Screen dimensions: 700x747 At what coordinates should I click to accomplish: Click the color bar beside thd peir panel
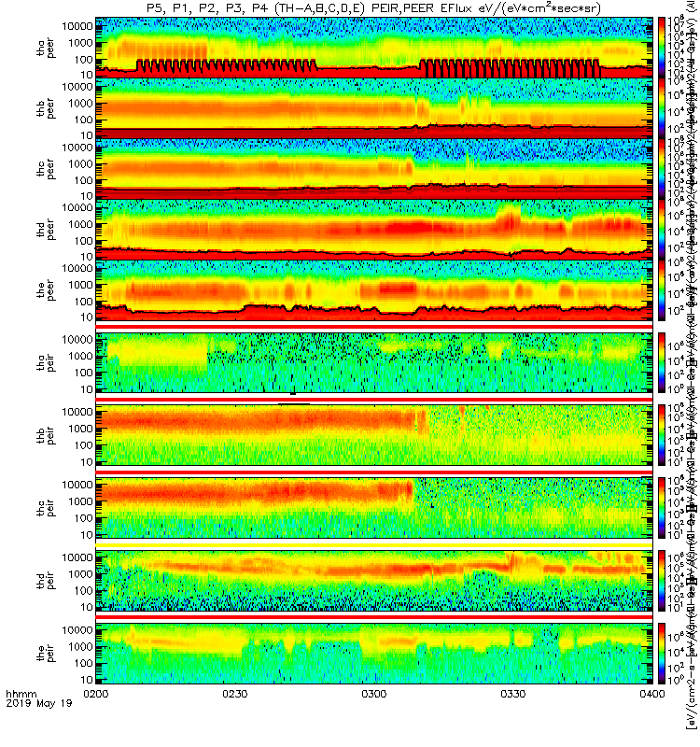(x=662, y=580)
